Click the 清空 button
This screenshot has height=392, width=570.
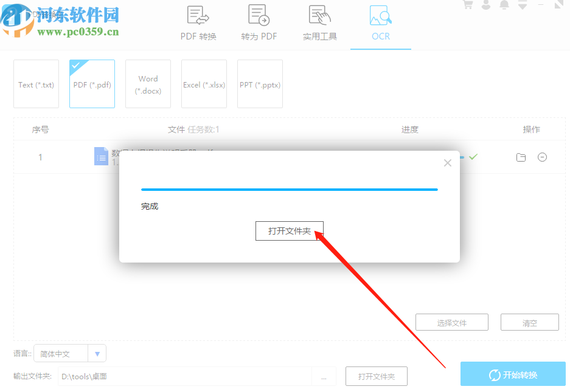(x=530, y=322)
